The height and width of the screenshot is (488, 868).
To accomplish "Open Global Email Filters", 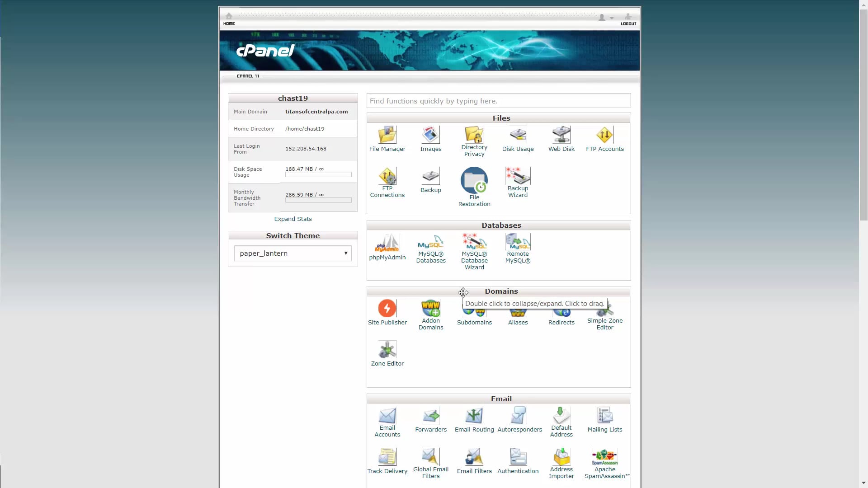I will (430, 464).
